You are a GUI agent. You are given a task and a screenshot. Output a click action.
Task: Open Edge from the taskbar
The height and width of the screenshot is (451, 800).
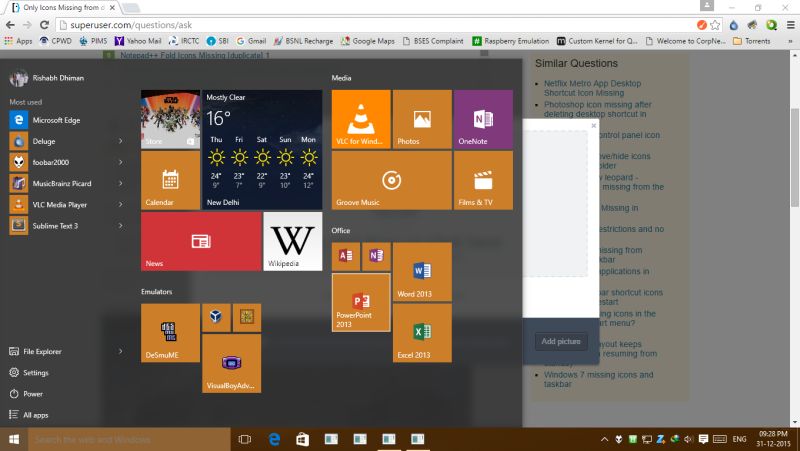274,439
